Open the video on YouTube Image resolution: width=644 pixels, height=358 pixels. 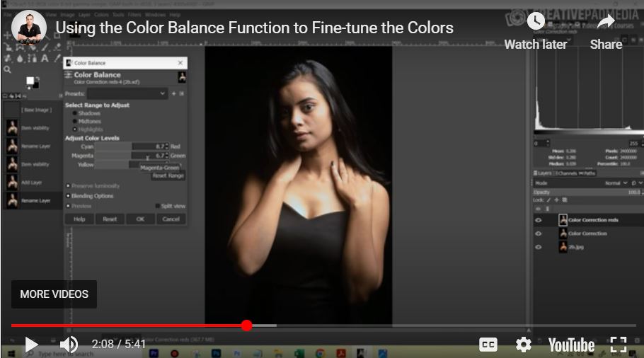pyautogui.click(x=571, y=345)
